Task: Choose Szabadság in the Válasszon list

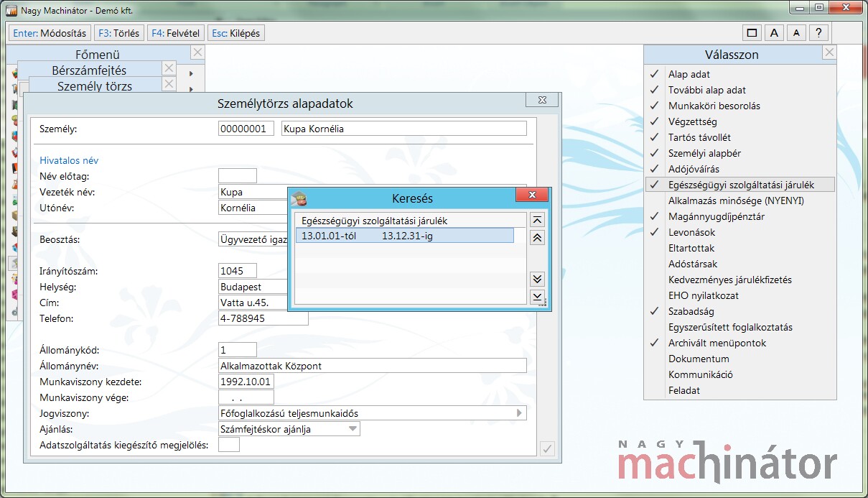Action: click(740, 311)
